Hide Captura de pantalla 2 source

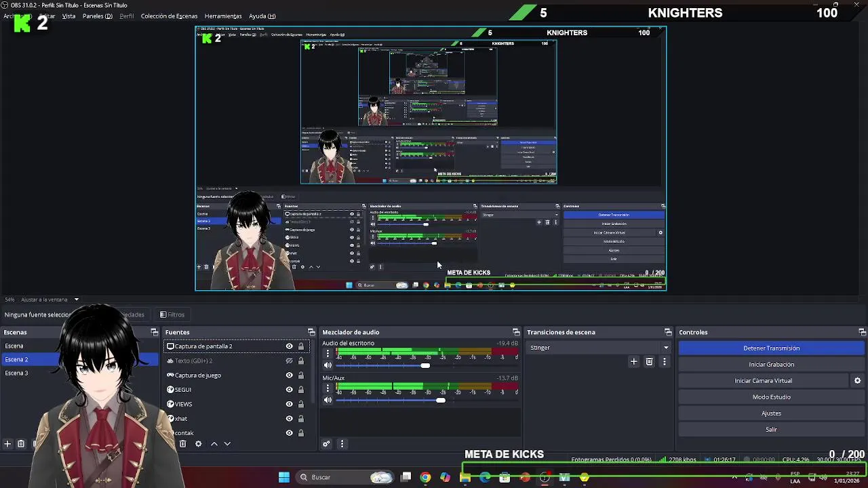[x=289, y=346]
